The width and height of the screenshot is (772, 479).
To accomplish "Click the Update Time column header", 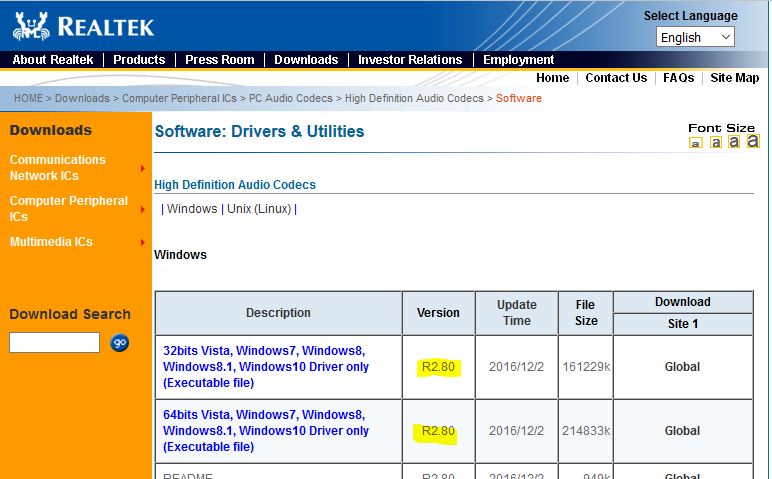I will tap(516, 313).
